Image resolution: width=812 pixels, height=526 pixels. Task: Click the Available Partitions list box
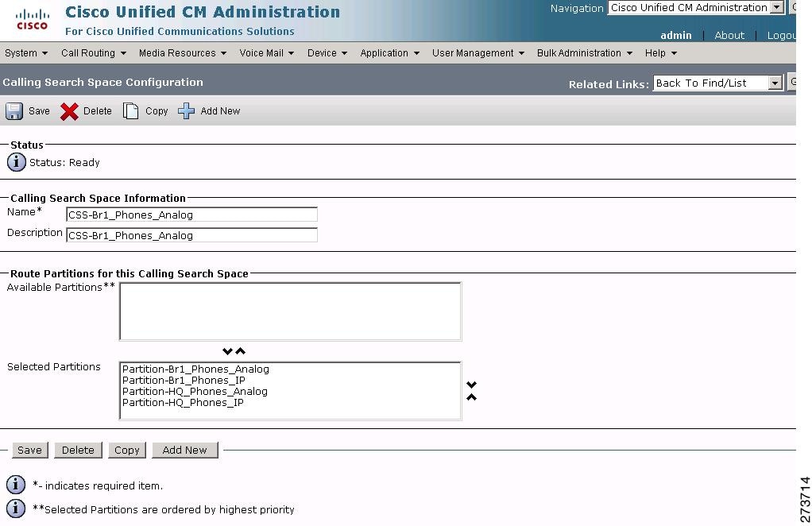point(290,311)
